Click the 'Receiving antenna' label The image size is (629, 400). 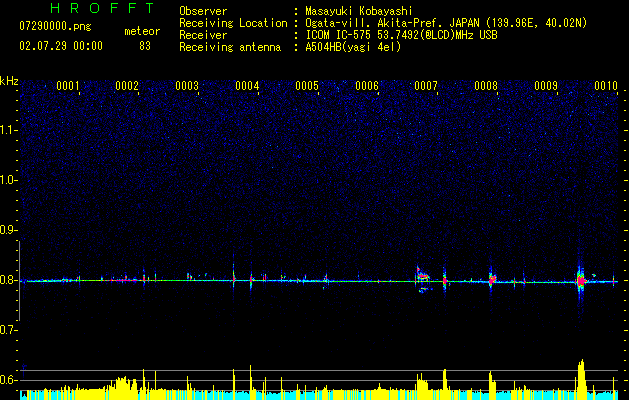[x=230, y=47]
